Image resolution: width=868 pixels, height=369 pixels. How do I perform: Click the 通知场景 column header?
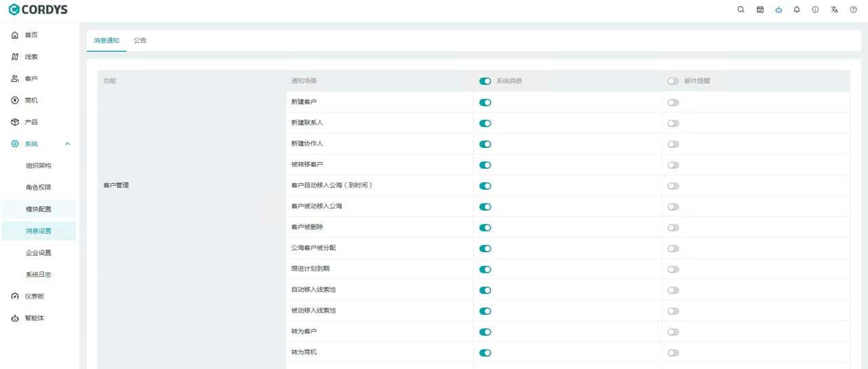tap(304, 81)
